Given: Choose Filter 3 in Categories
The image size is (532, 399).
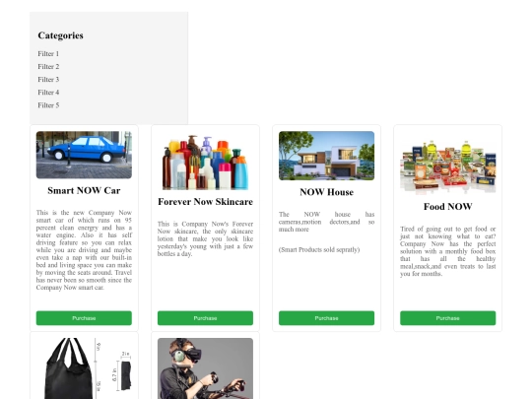Looking at the screenshot, I should pyautogui.click(x=48, y=80).
